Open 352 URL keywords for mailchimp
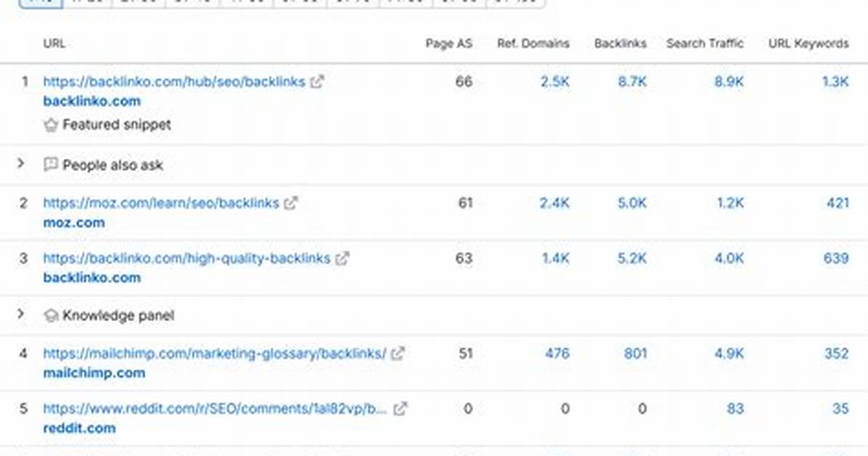This screenshot has height=456, width=868. click(x=837, y=353)
